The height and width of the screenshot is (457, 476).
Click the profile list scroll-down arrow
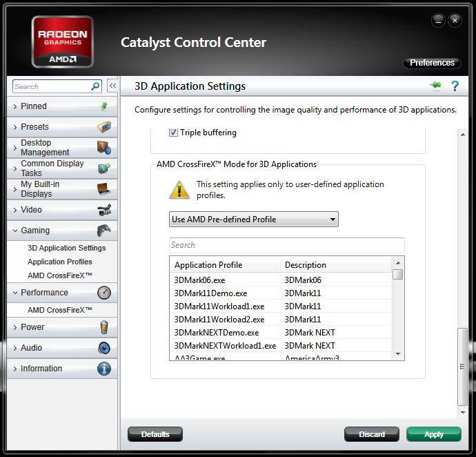[x=397, y=354]
